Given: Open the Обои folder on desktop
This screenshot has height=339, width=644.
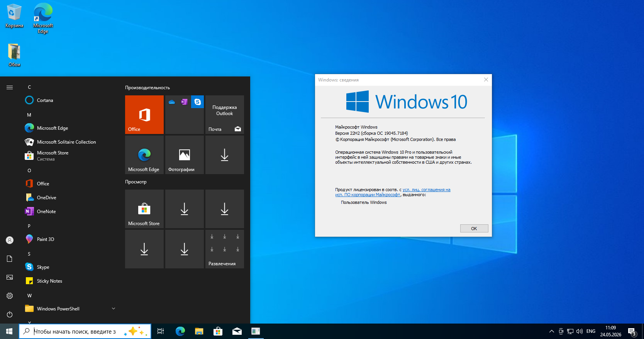Looking at the screenshot, I should coord(14,55).
